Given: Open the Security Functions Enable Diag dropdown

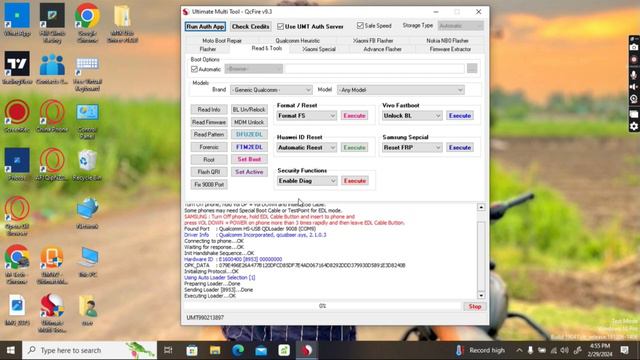Looking at the screenshot, I should [307, 181].
